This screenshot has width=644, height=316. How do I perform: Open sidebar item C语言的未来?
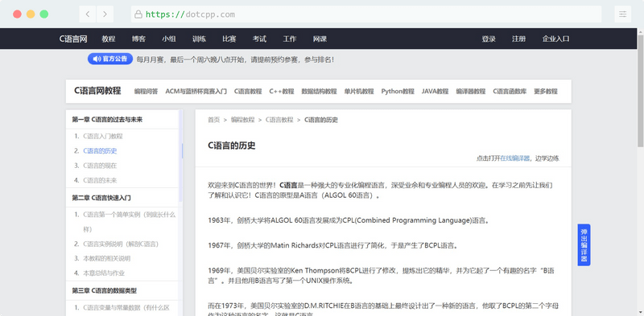100,181
